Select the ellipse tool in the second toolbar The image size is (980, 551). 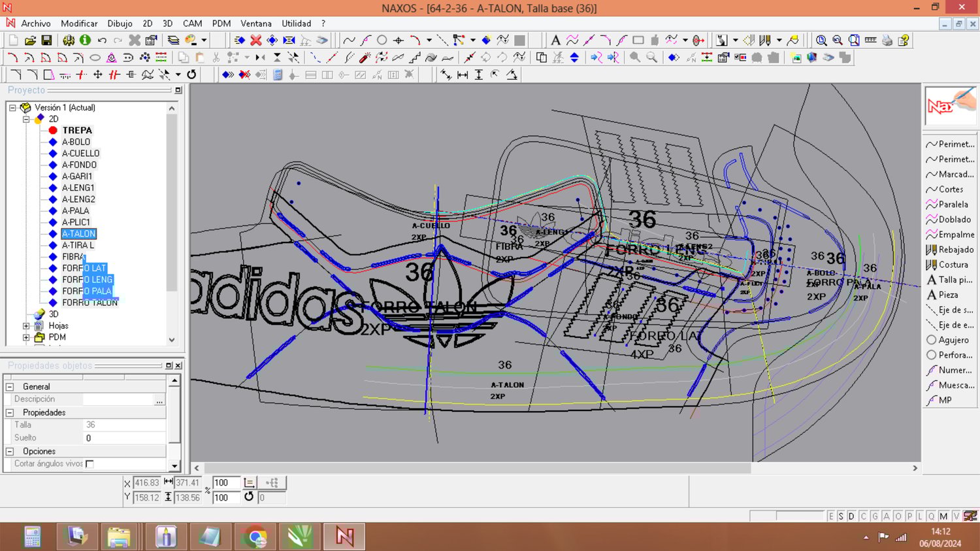coord(95,58)
